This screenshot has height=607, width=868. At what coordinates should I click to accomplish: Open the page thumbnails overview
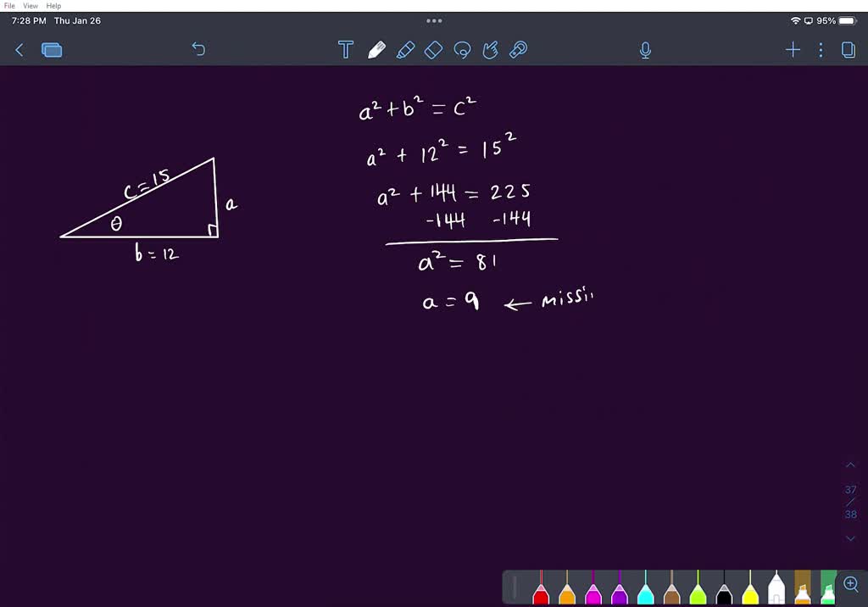point(52,49)
